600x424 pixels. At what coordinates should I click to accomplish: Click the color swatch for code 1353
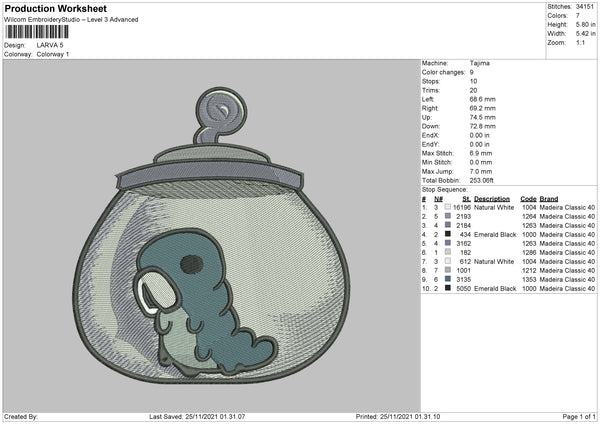447,279
